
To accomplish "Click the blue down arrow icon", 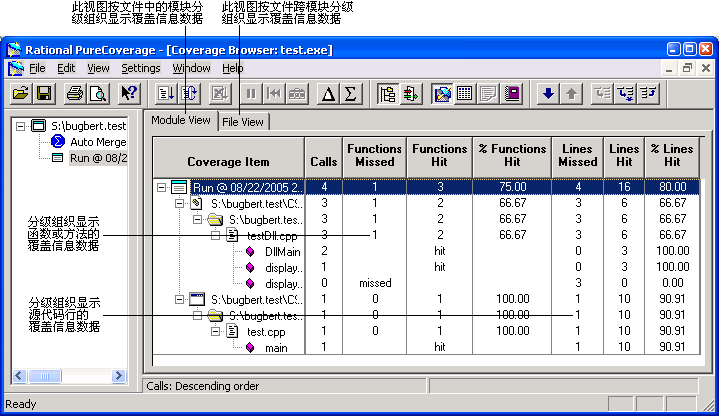I will point(548,94).
